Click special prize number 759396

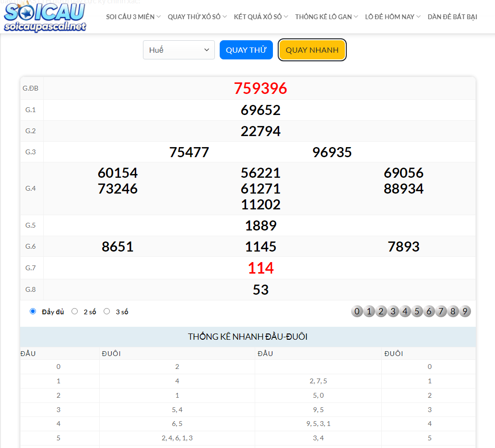coord(260,88)
